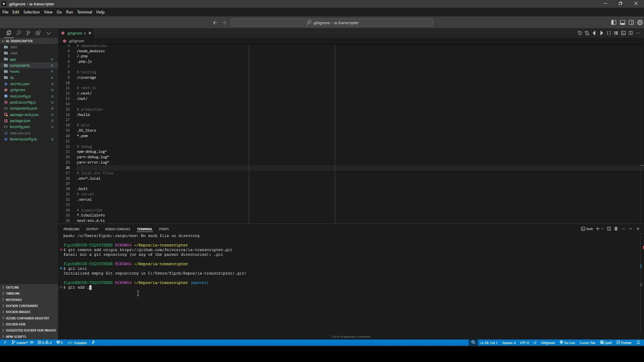644x362 pixels.
Task: Go forward with the right arrow
Action: [x=224, y=23]
